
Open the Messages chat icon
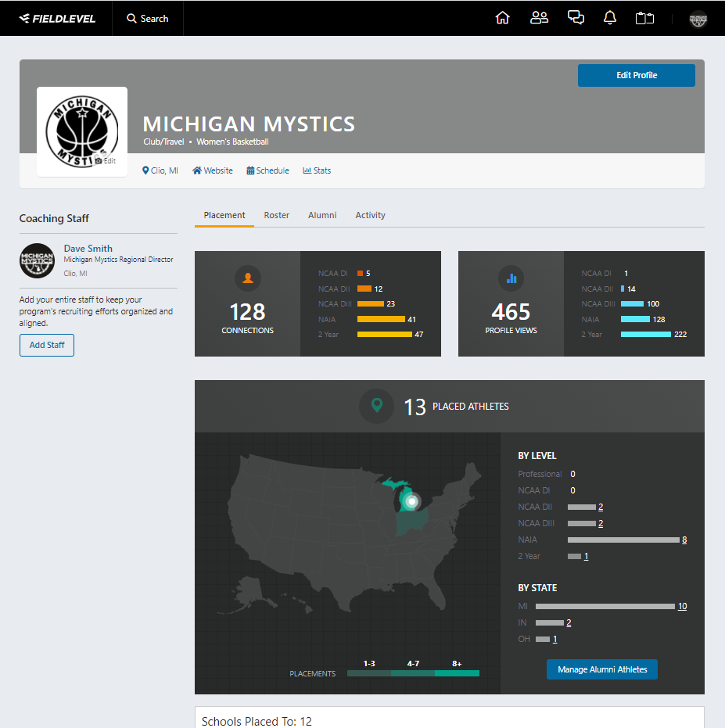(x=576, y=18)
